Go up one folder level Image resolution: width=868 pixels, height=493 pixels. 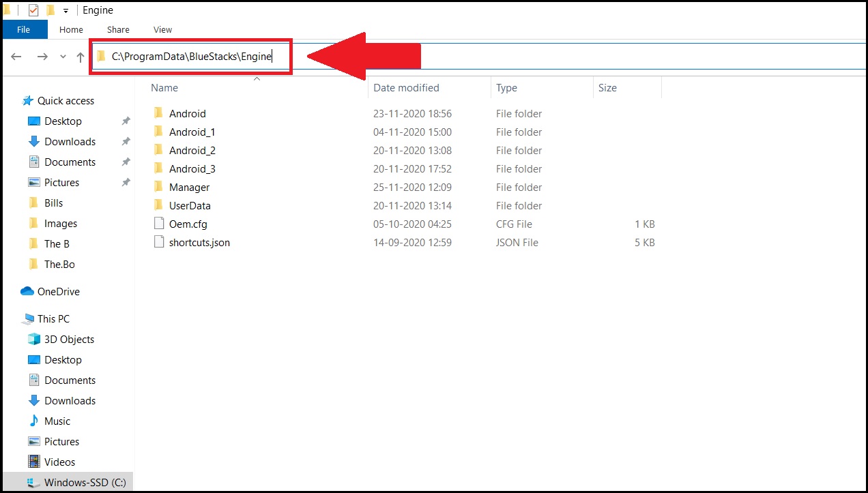coord(81,57)
